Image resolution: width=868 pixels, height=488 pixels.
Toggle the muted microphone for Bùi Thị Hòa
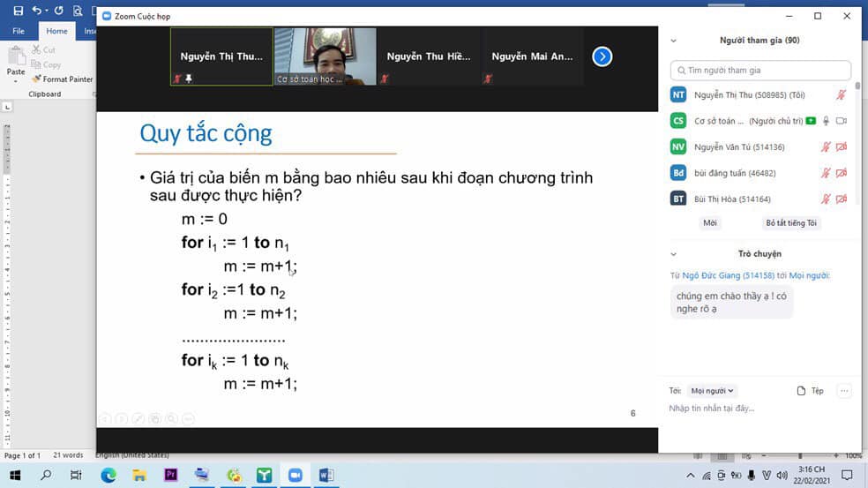826,199
